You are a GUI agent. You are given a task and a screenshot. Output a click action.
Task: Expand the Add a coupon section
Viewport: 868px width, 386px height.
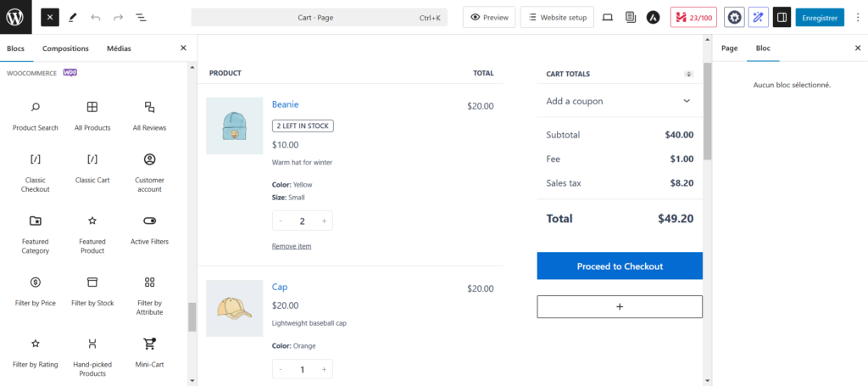[620, 101]
